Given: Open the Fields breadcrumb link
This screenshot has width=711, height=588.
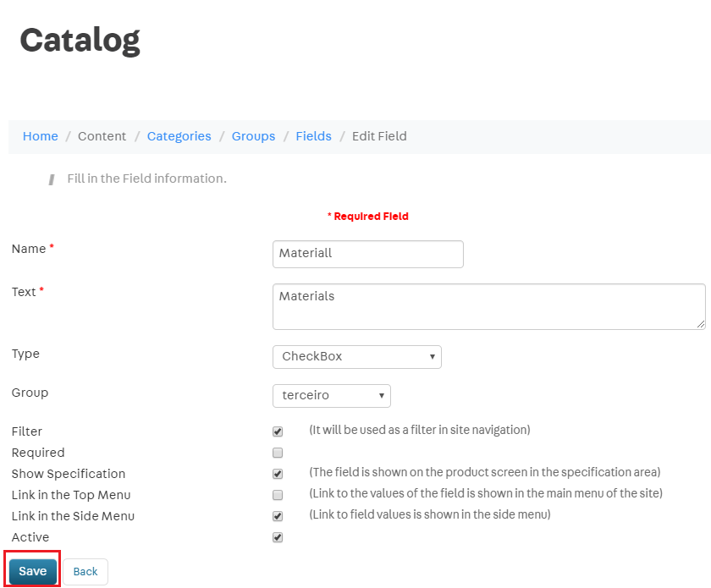Looking at the screenshot, I should 313,136.
